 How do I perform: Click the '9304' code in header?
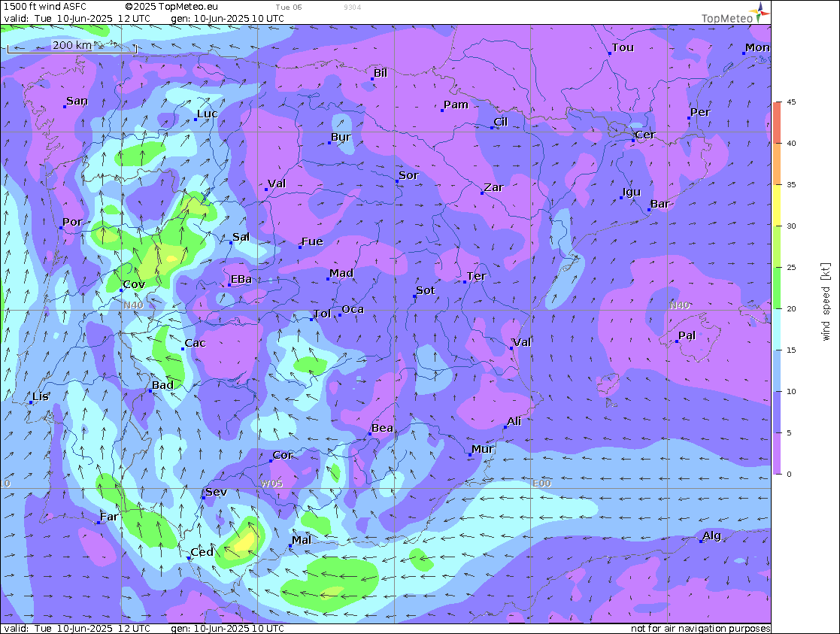pos(353,8)
